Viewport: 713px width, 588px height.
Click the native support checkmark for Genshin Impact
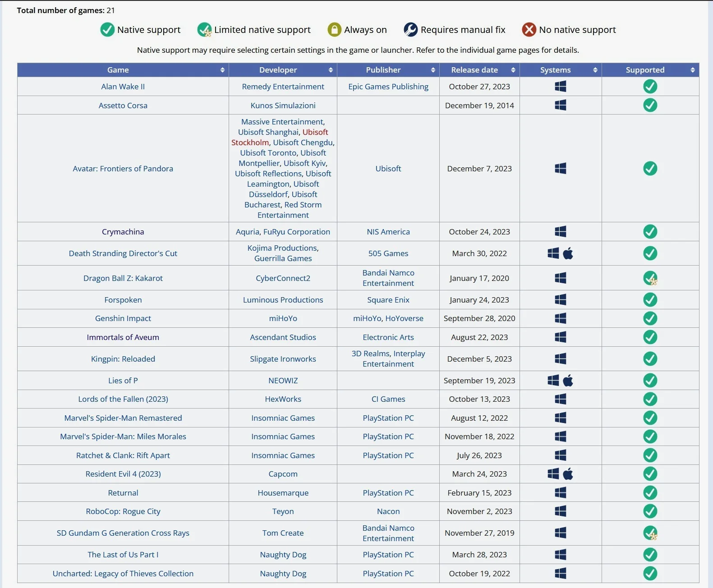[x=650, y=318]
